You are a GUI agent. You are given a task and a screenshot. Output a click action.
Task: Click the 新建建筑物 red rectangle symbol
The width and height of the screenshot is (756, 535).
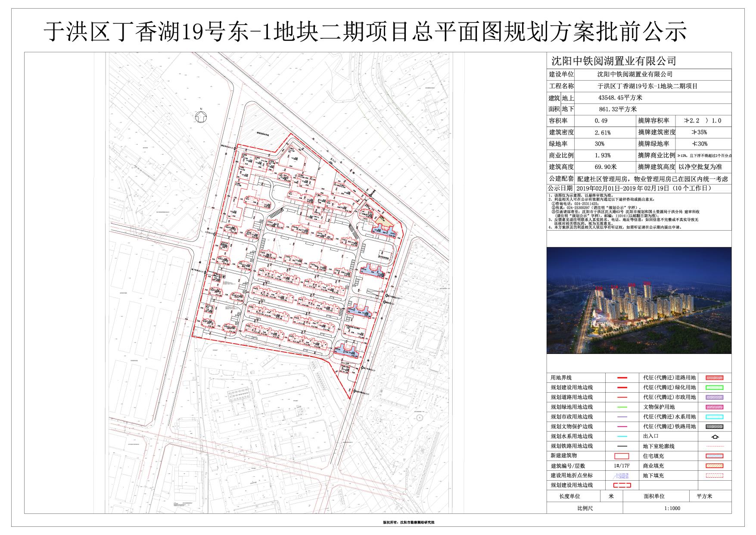622,456
